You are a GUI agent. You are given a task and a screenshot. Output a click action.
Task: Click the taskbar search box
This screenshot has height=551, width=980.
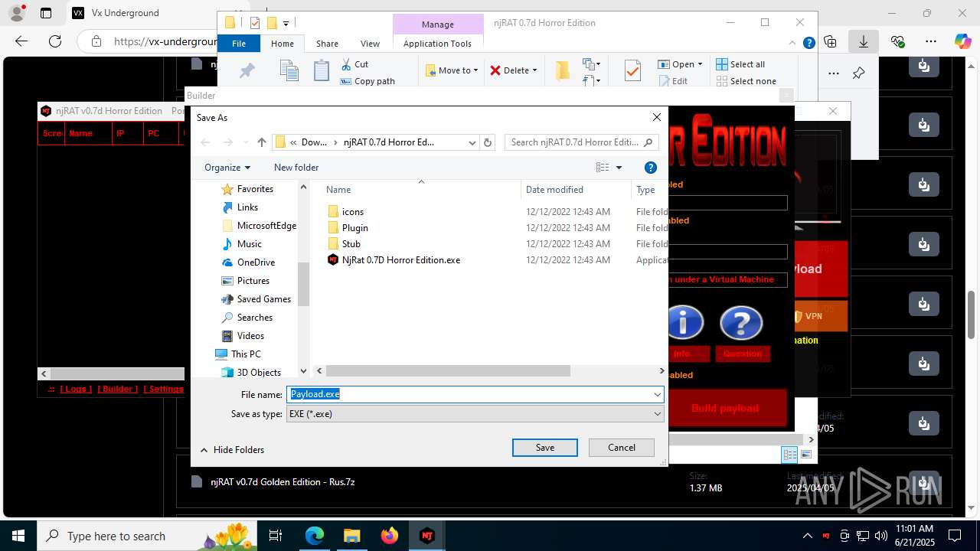tap(145, 536)
